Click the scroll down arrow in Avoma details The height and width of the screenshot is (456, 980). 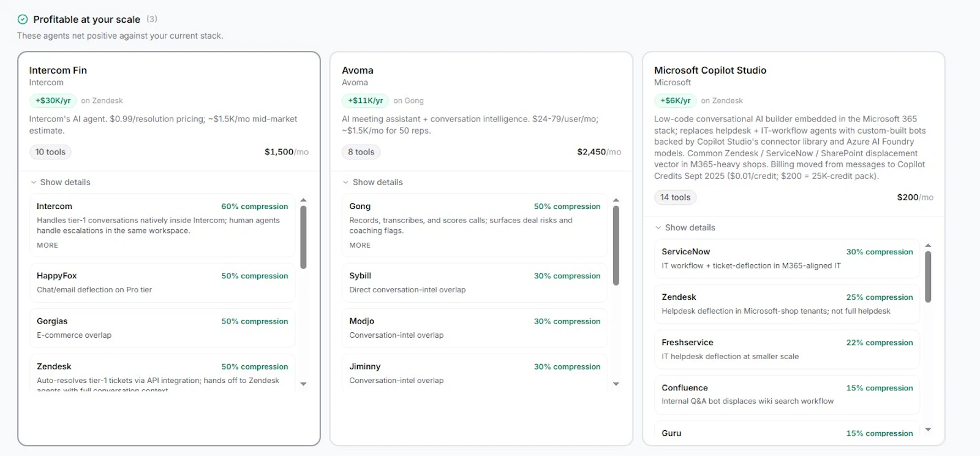coord(616,384)
